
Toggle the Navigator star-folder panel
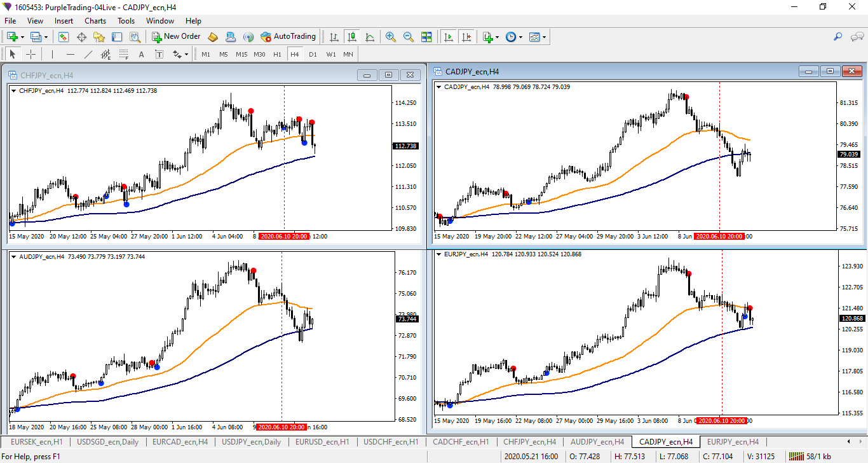tap(98, 37)
